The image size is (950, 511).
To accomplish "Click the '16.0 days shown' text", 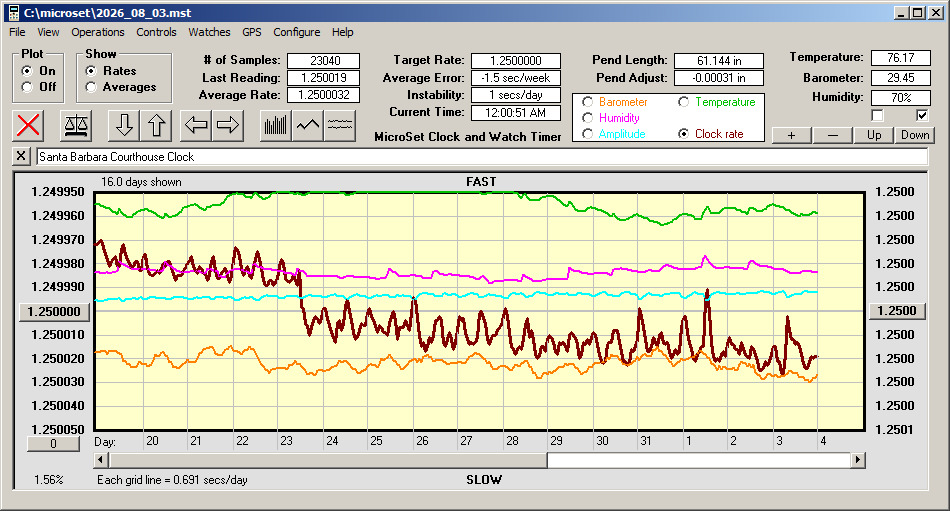I will point(141,182).
